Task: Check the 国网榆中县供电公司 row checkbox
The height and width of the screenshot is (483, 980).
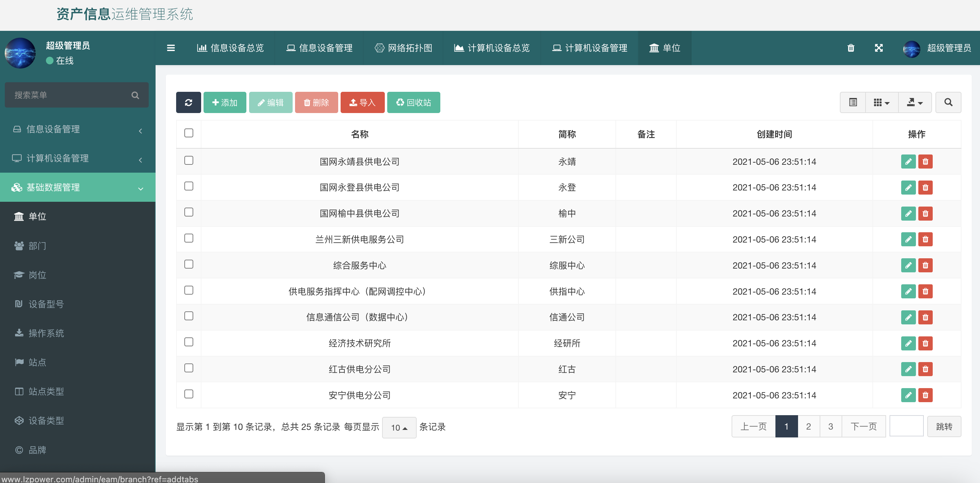Action: point(189,212)
